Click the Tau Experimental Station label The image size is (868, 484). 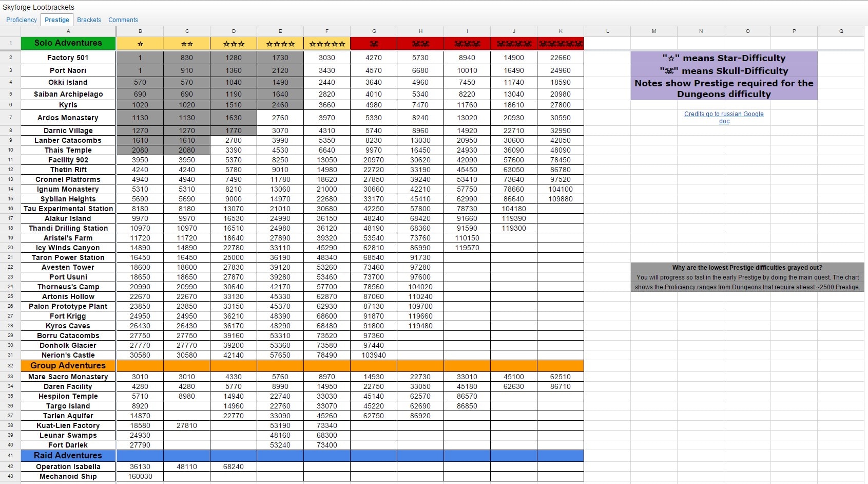pos(68,209)
